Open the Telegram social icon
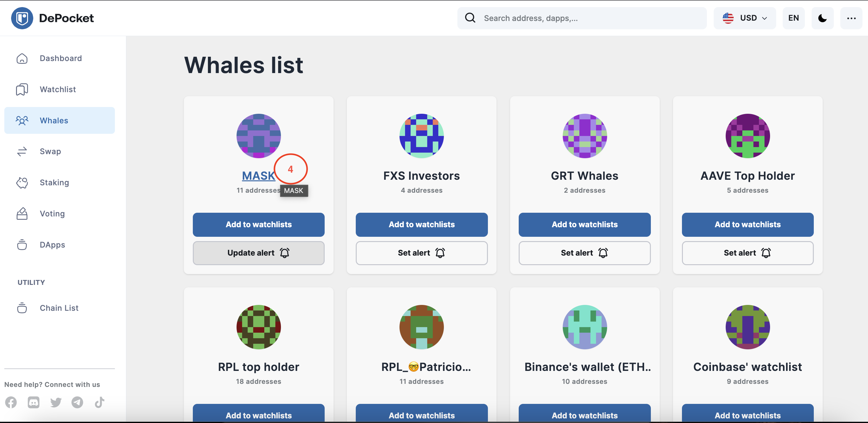Viewport: 868px width, 423px height. coord(78,402)
